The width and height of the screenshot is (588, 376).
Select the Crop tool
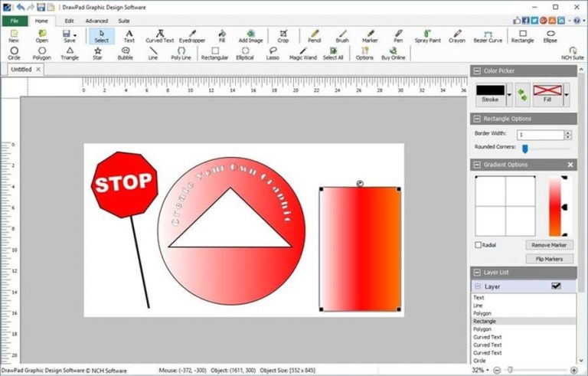(283, 36)
